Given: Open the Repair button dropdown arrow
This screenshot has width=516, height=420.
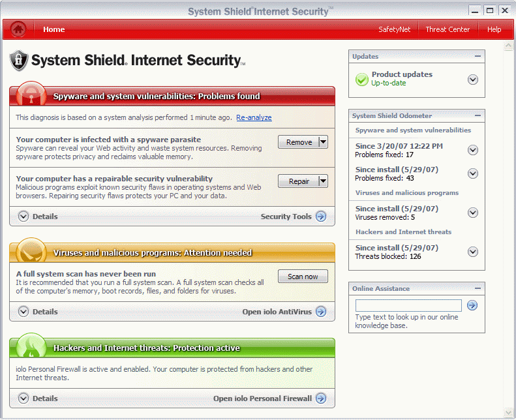Looking at the screenshot, I should pos(323,181).
